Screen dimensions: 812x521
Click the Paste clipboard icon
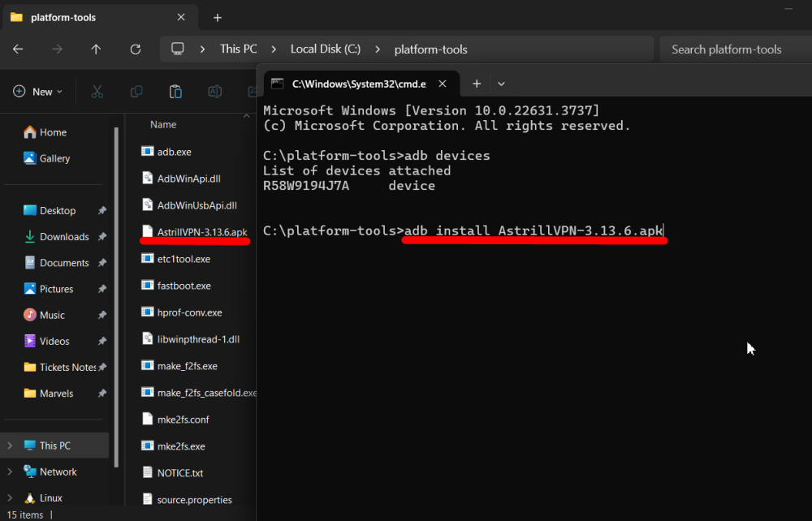[x=175, y=92]
